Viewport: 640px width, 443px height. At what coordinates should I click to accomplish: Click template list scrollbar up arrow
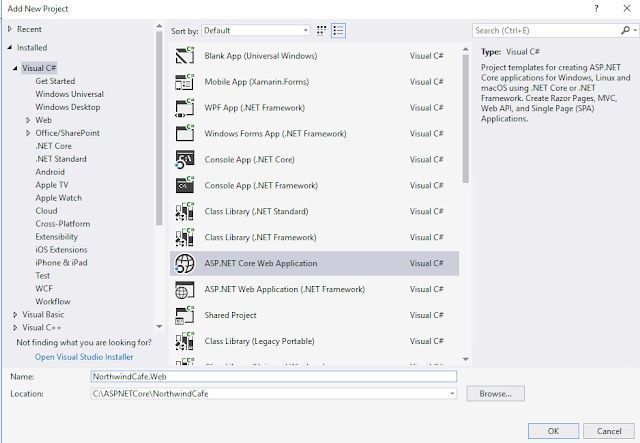[x=466, y=49]
